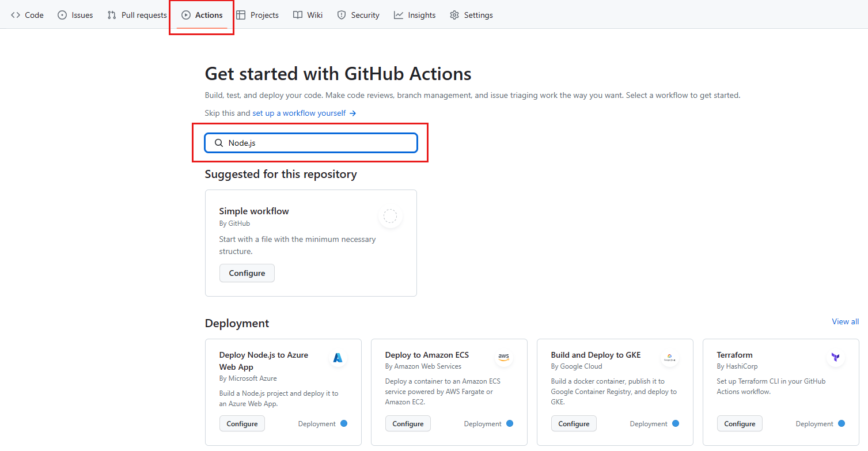Click the HashiCorp logo on the Terraform card
The image size is (868, 451).
click(835, 357)
